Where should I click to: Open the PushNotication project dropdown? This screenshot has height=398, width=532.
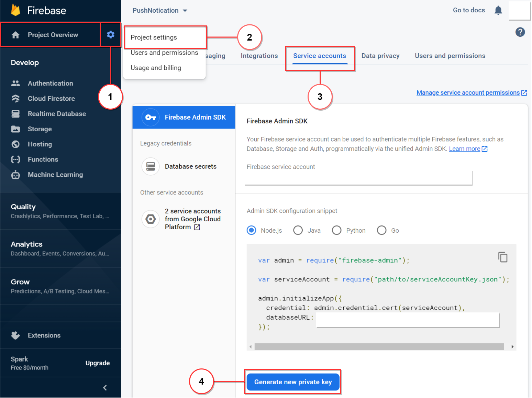[x=160, y=11]
